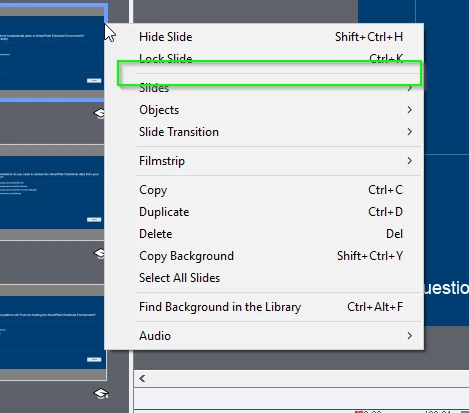Expand the Audio submenu

tap(271, 335)
